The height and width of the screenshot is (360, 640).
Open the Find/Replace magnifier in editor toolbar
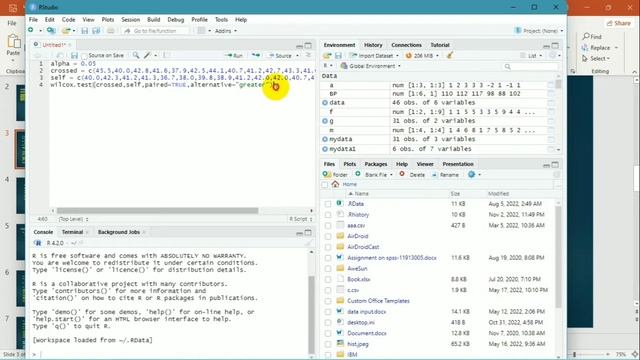pyautogui.click(x=136, y=55)
